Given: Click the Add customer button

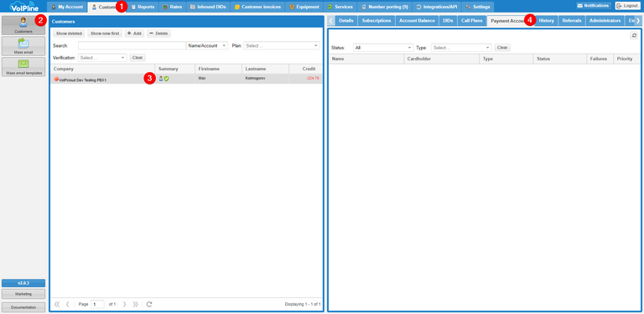Looking at the screenshot, I should point(134,33).
